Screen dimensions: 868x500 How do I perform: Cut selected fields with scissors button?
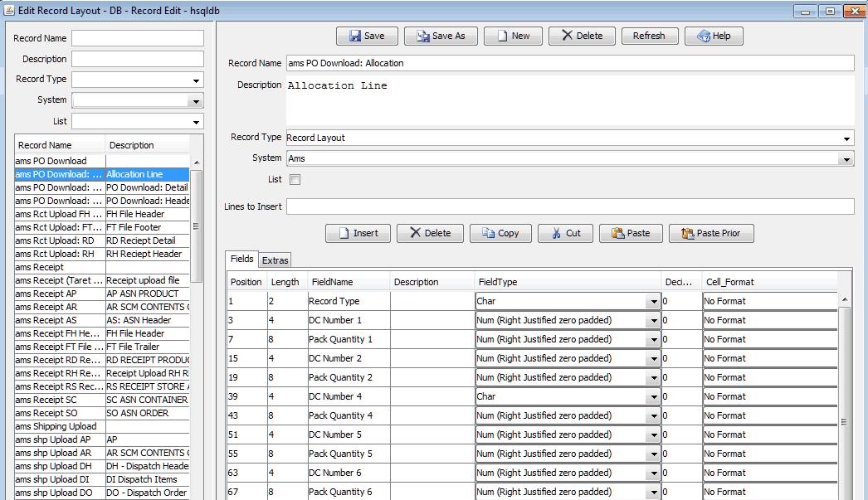tap(565, 233)
